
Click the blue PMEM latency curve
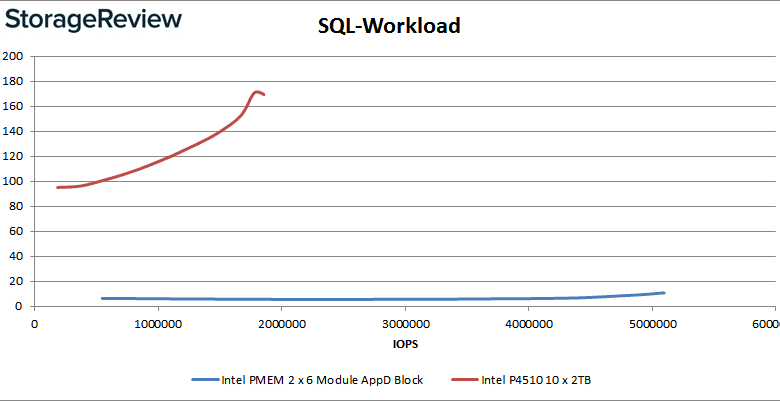coord(383,299)
